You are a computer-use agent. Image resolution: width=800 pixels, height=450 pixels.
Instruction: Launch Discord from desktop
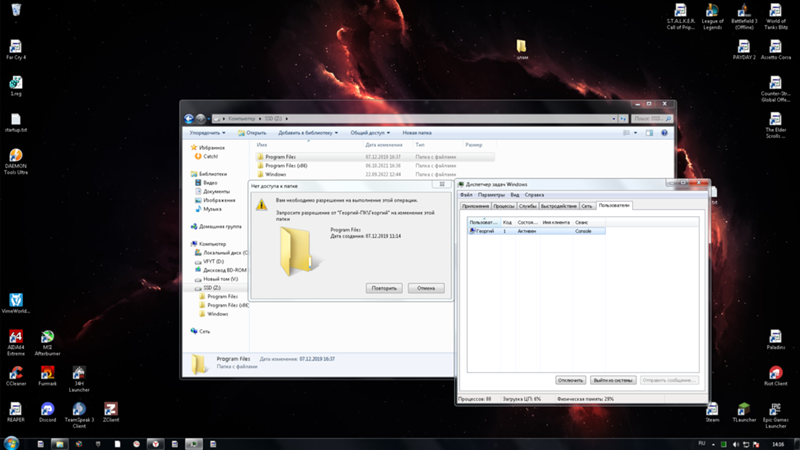(47, 412)
